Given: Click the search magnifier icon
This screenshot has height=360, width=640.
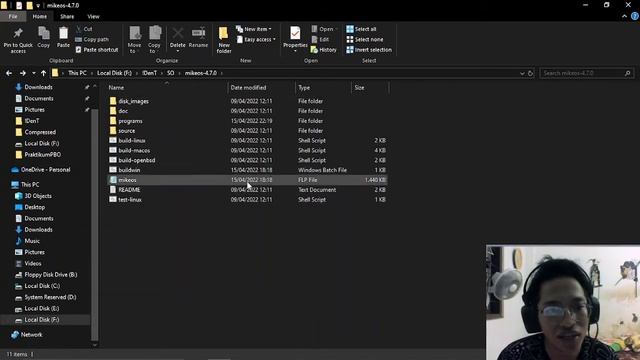Looking at the screenshot, I should (x=627, y=73).
